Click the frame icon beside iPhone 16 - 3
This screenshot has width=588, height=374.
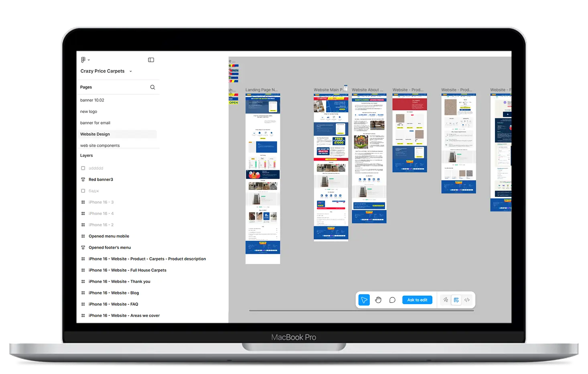pos(83,202)
